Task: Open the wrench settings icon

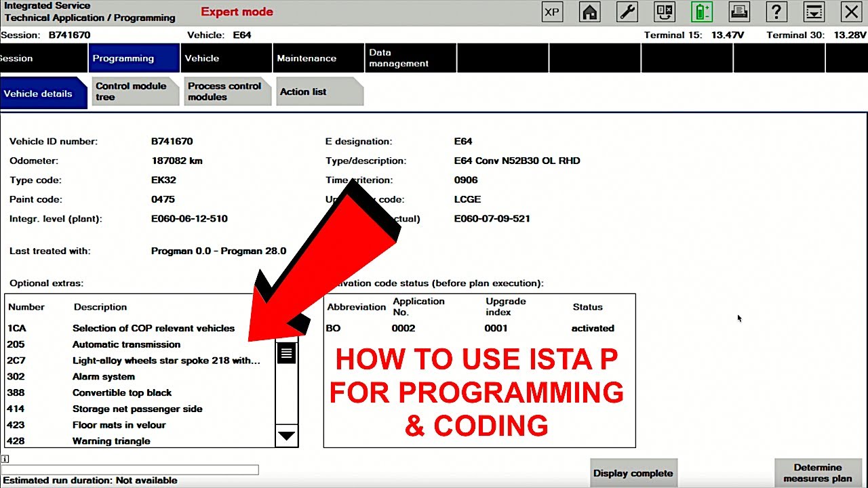Action: (x=627, y=12)
